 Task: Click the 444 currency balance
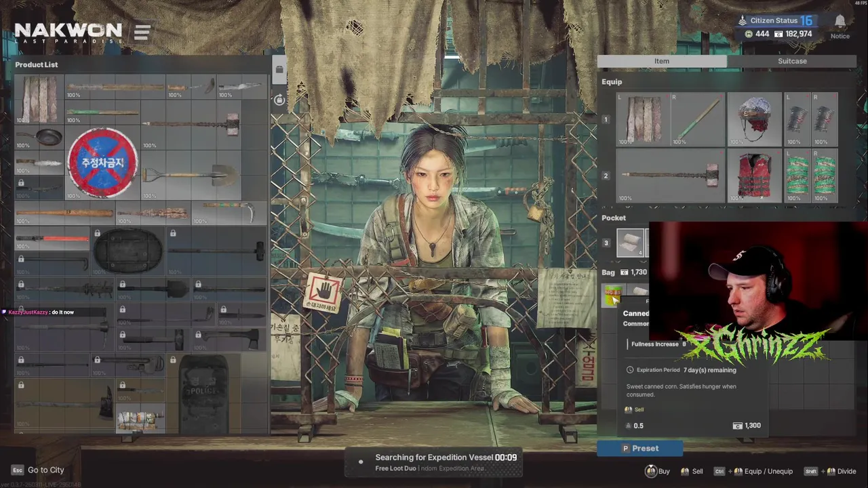point(756,34)
